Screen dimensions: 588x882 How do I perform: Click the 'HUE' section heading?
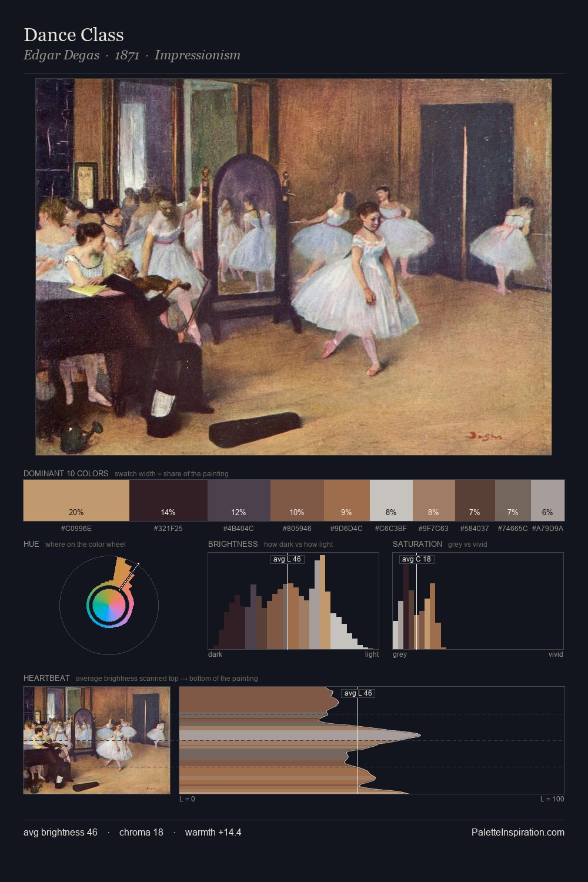coord(31,544)
